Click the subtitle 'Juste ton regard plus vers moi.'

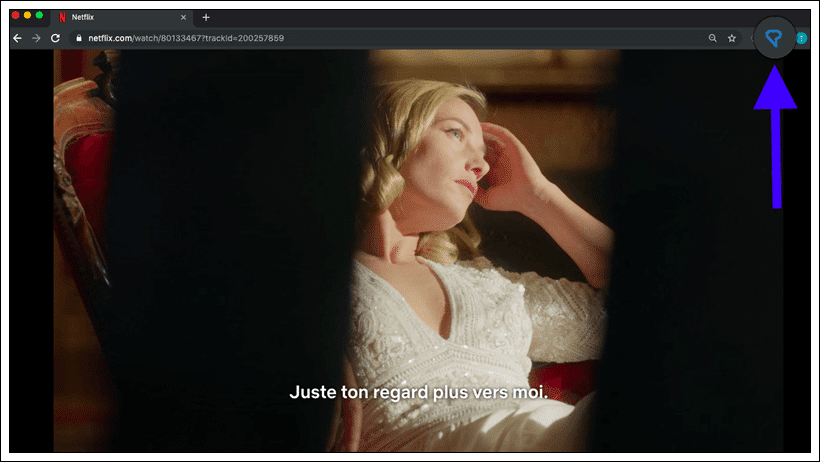coord(418,392)
